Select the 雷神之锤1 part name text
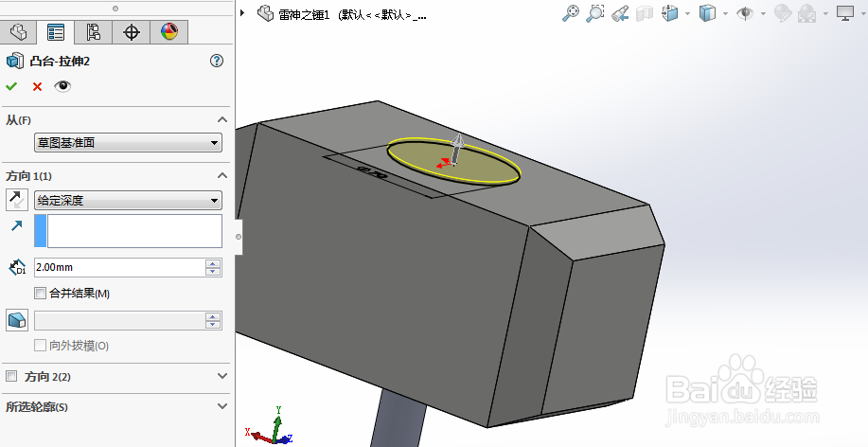This screenshot has height=447, width=868. click(x=304, y=15)
